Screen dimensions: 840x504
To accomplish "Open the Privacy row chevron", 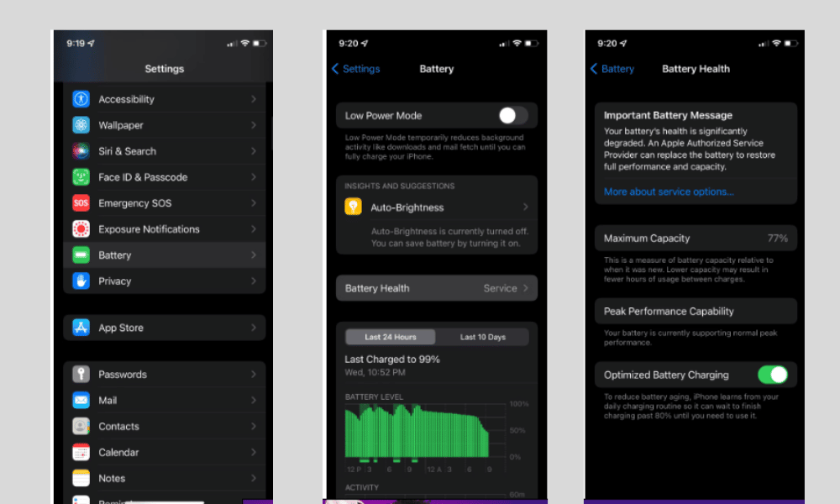I will coord(254,281).
